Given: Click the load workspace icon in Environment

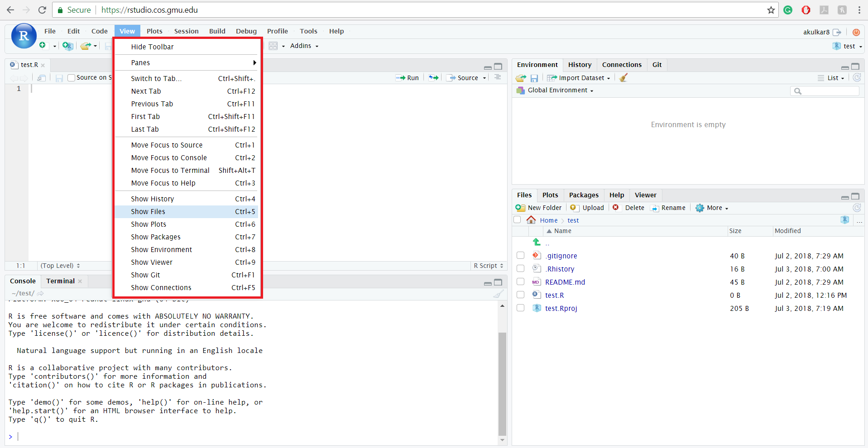Looking at the screenshot, I should point(521,78).
